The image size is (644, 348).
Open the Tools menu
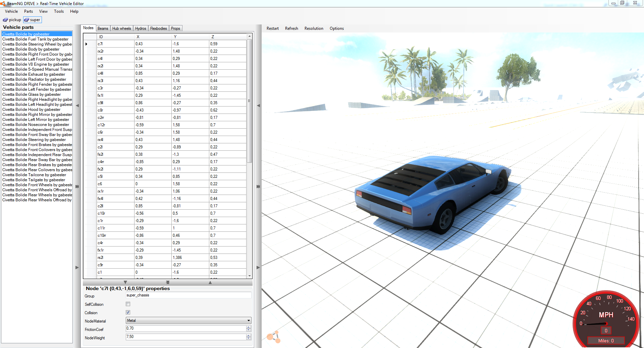click(59, 11)
